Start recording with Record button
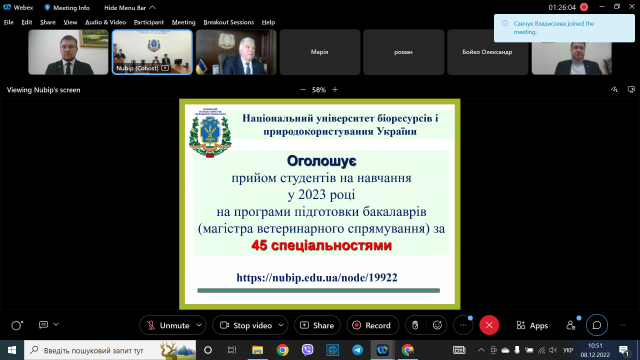640x360 pixels. tap(372, 325)
